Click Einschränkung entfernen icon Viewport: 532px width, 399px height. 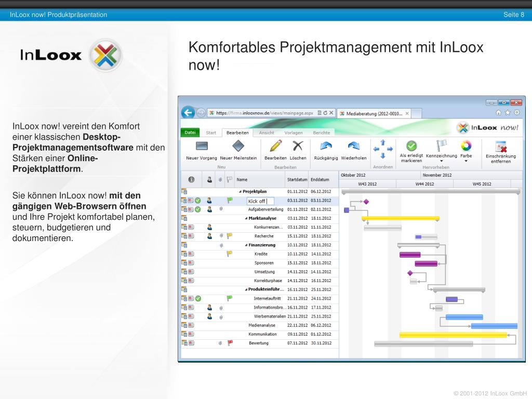click(501, 147)
